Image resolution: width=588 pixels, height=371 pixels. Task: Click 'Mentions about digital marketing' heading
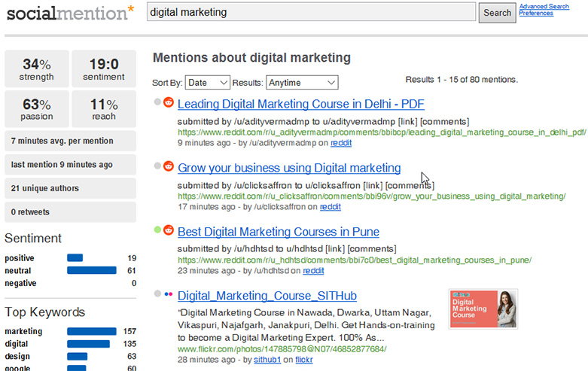click(x=251, y=58)
